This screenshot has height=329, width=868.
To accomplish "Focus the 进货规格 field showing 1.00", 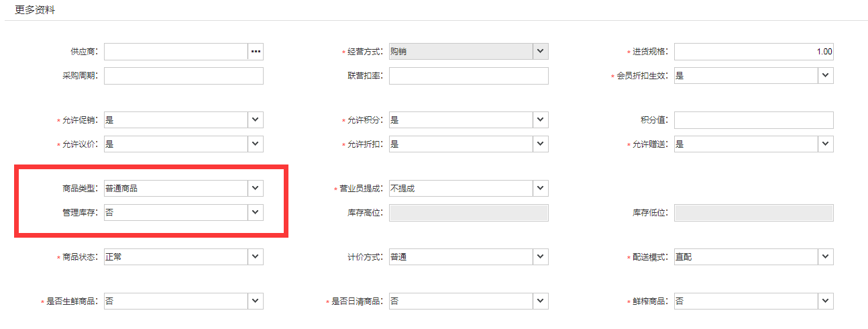I will pos(754,52).
